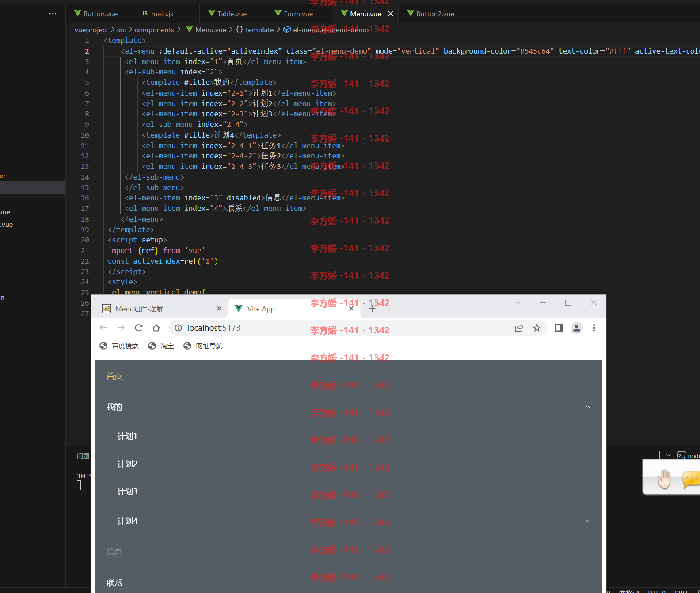Go to the browser home page

coord(156,328)
